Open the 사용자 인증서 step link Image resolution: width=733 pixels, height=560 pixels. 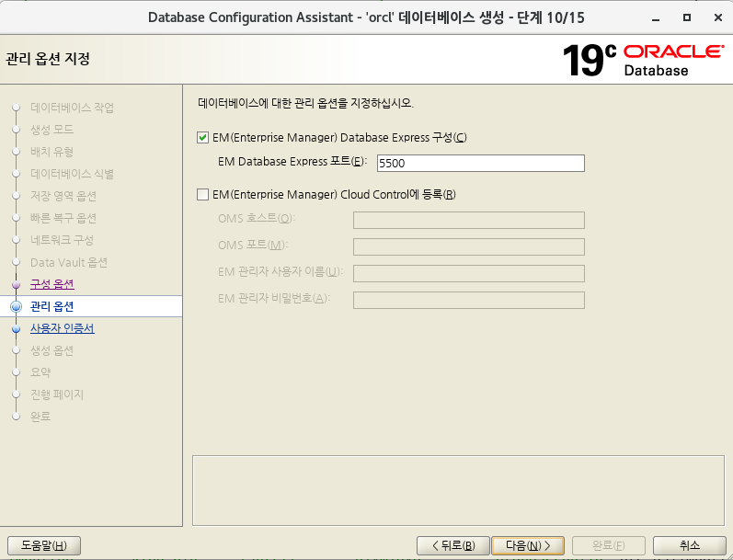click(63, 328)
